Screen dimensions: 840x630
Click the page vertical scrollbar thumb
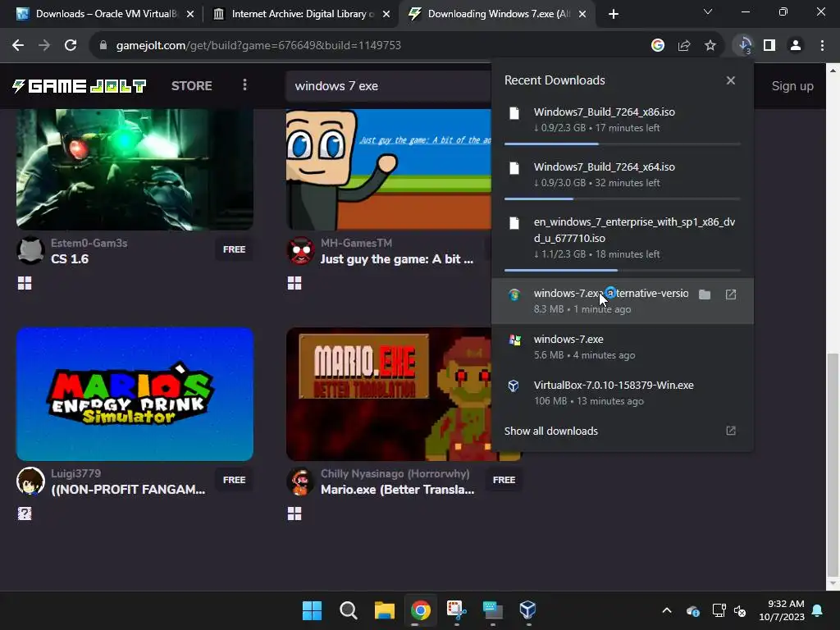[x=833, y=464]
